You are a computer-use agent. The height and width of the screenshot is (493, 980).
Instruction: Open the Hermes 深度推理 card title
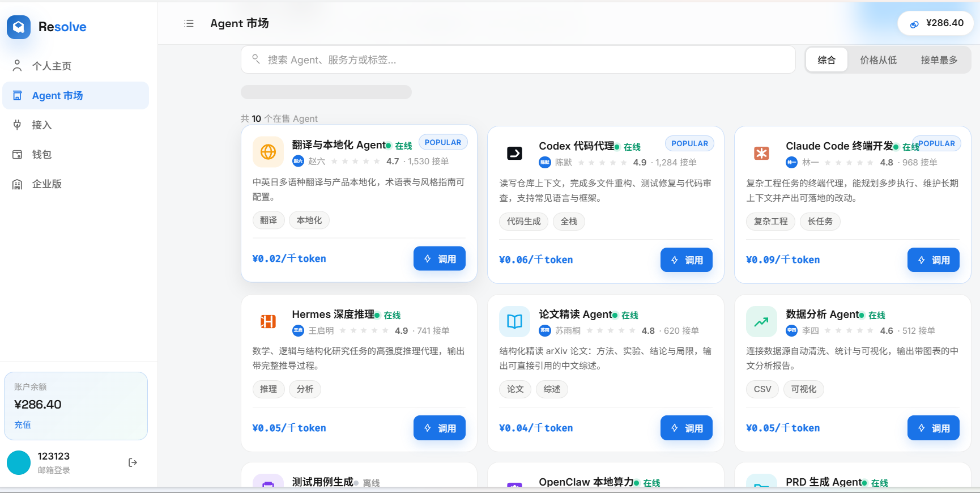click(333, 314)
